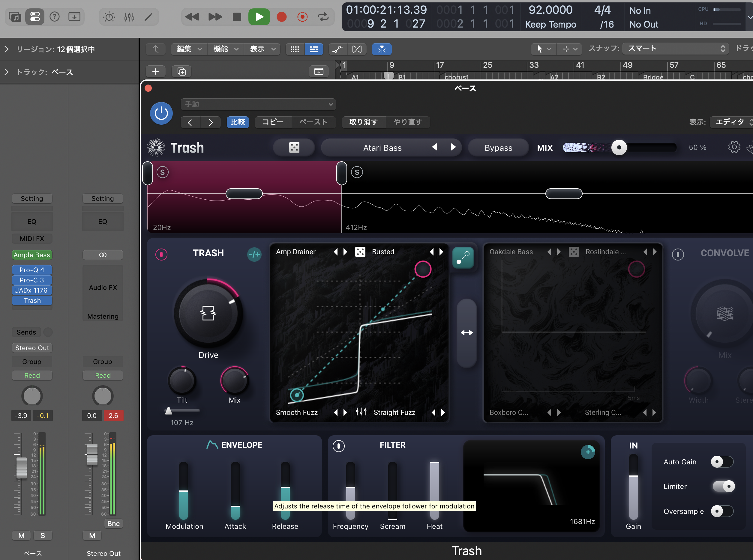
Task: Open Quick Help question mark icon
Action: [54, 16]
